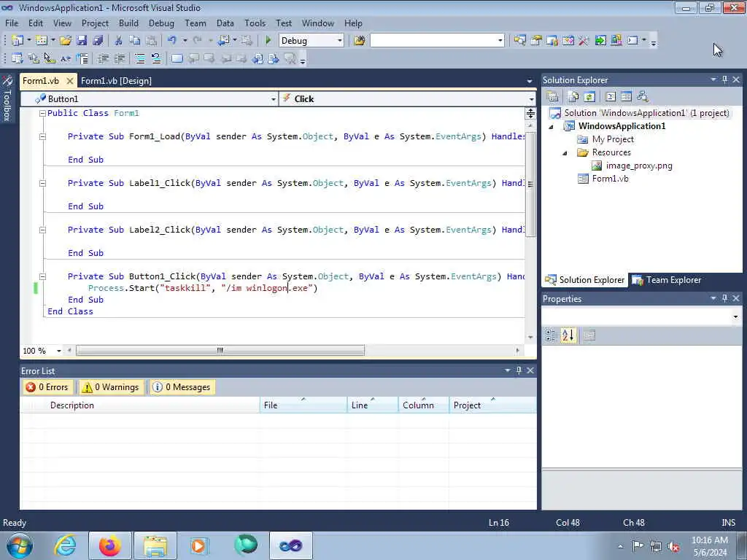Open the Tools menu
Image resolution: width=747 pixels, height=560 pixels.
(255, 23)
